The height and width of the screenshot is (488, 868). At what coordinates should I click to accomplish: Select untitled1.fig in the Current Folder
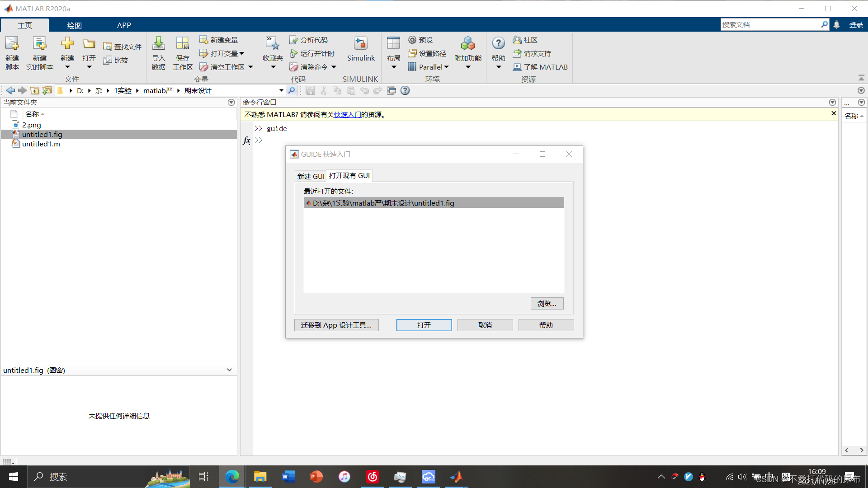click(119, 134)
